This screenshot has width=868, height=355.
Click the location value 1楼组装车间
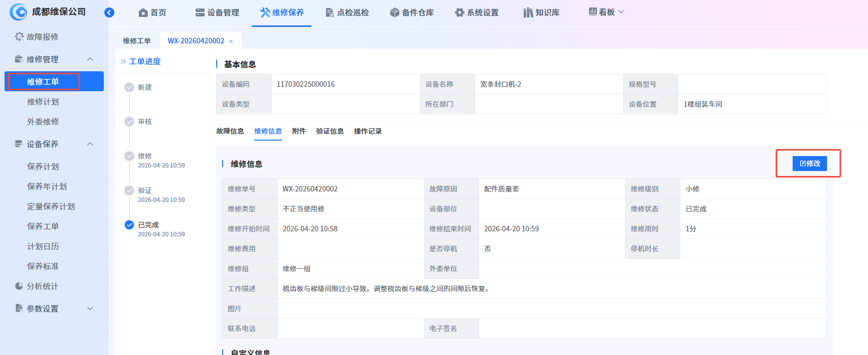pyautogui.click(x=703, y=104)
